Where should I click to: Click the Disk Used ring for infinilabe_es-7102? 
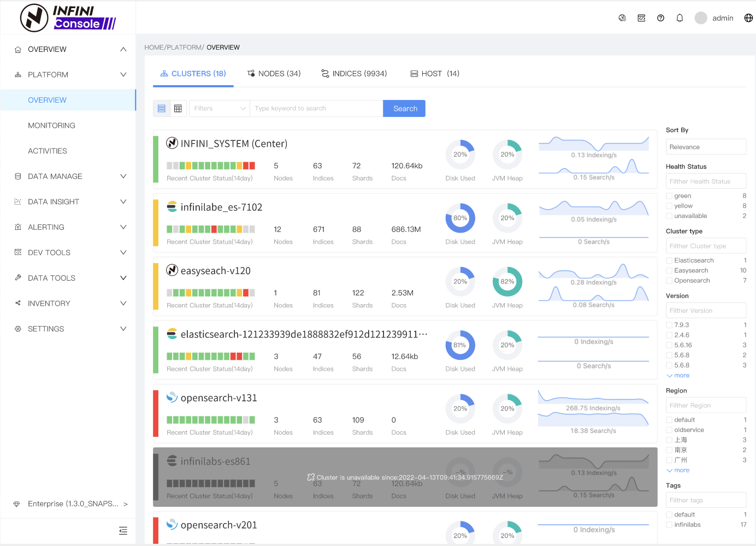click(x=460, y=218)
